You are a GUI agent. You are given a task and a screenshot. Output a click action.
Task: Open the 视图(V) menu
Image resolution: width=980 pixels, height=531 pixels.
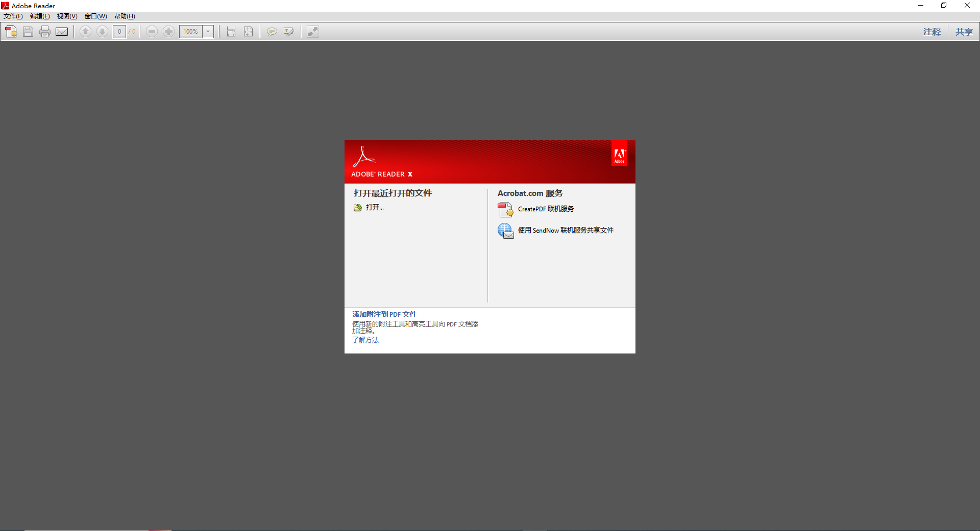click(67, 16)
